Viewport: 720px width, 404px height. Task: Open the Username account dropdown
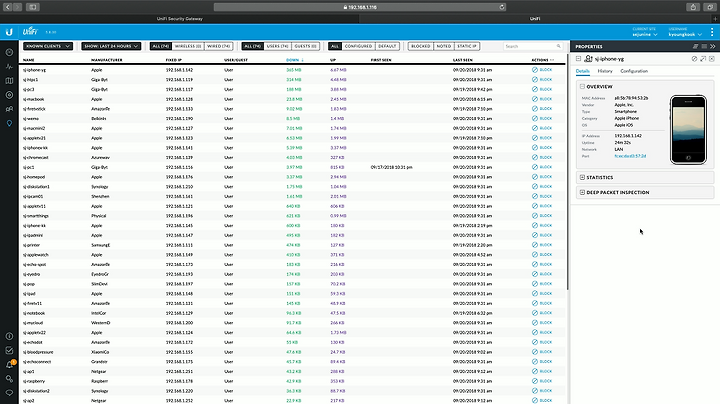[x=685, y=32]
